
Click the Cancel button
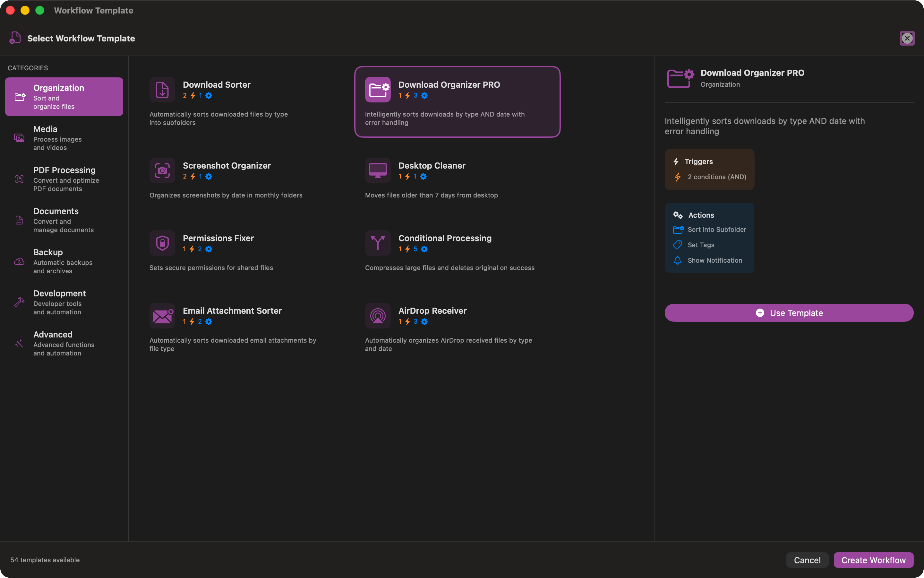click(807, 560)
